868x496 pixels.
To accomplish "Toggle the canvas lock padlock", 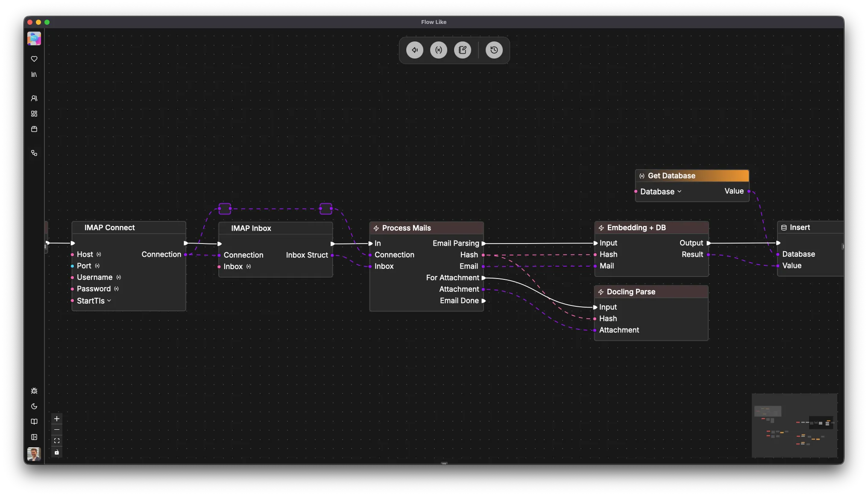I will tap(57, 452).
